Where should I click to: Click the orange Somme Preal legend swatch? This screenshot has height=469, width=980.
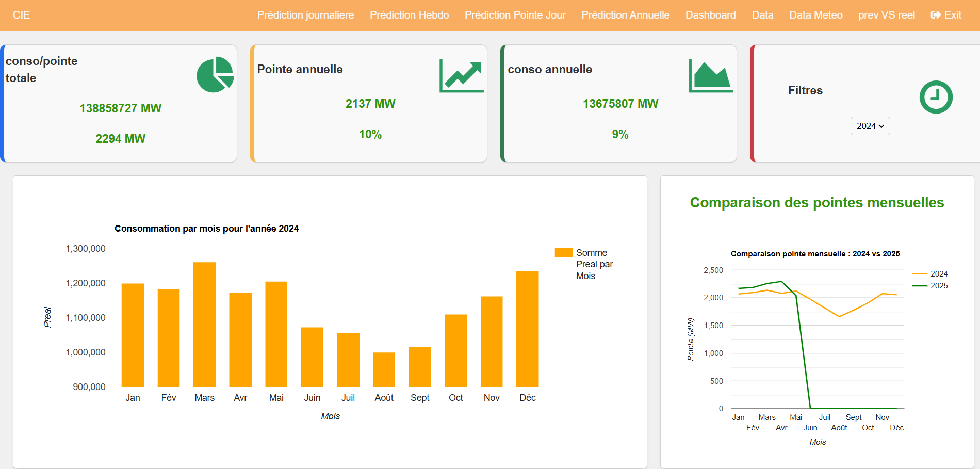point(563,252)
